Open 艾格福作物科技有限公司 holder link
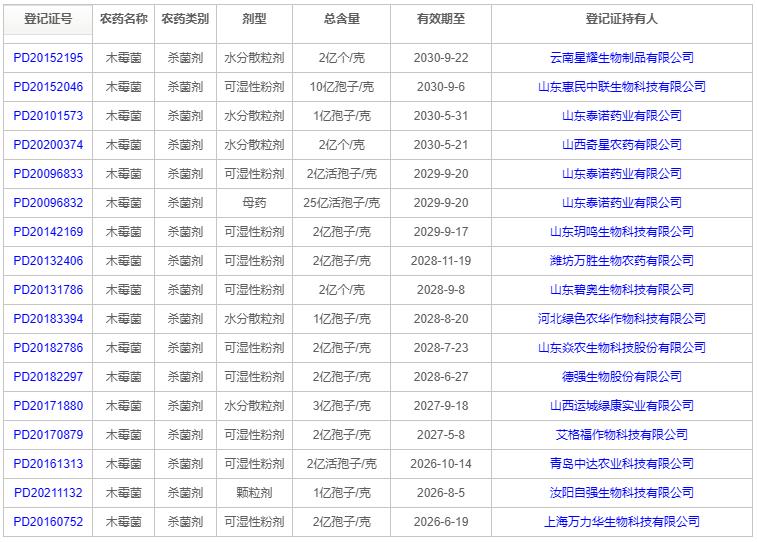The width and height of the screenshot is (757, 542). [x=622, y=434]
